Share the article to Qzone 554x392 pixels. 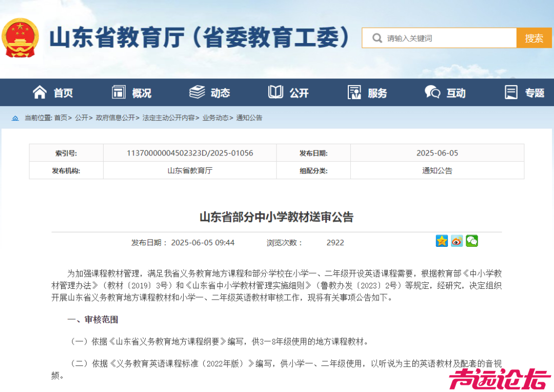[442, 241]
